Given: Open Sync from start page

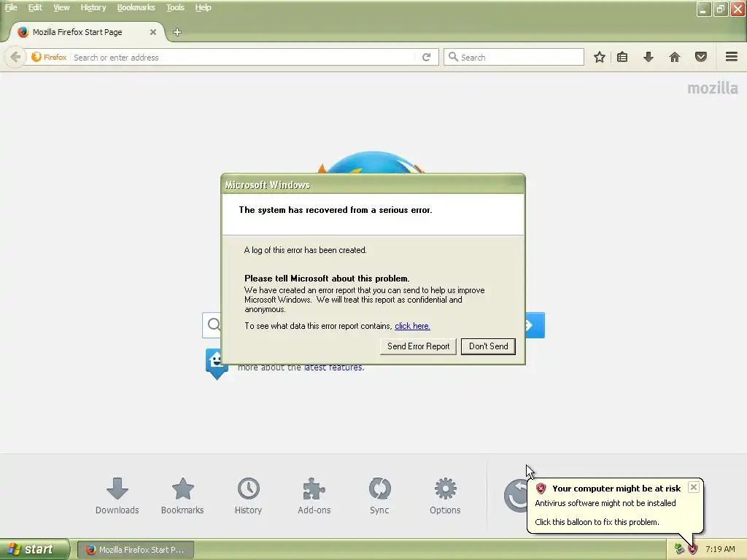Looking at the screenshot, I should point(379,496).
